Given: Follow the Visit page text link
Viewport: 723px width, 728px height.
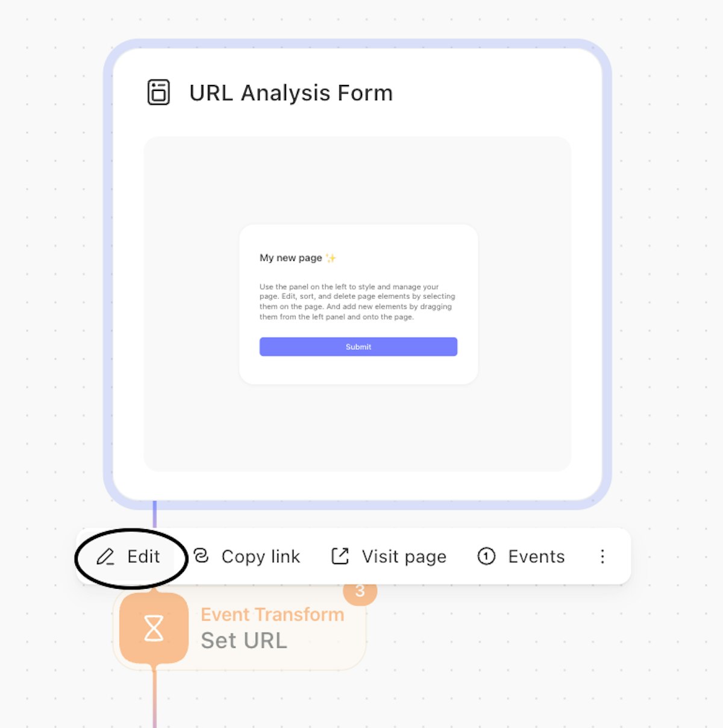Looking at the screenshot, I should click(x=404, y=556).
